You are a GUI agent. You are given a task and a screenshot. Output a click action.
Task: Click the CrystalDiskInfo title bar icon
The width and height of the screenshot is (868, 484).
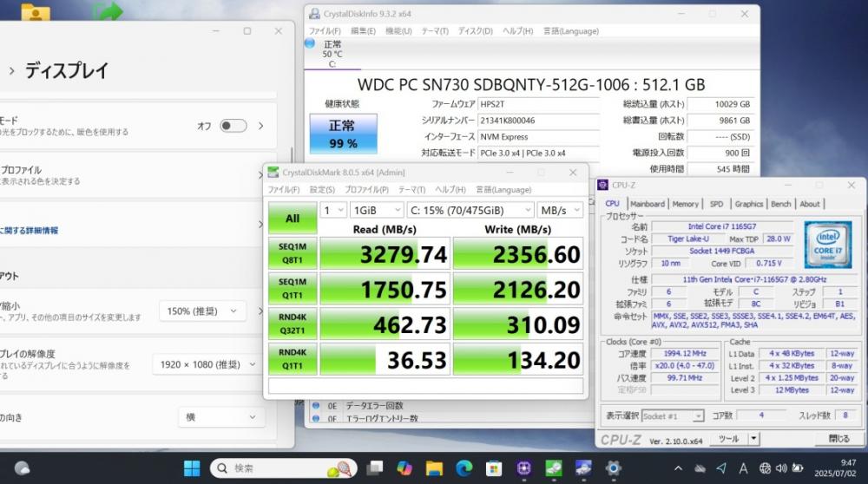pyautogui.click(x=314, y=14)
